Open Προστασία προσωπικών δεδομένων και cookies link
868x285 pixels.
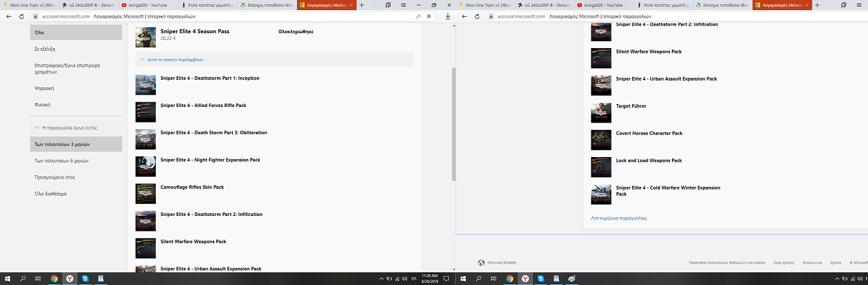click(x=727, y=263)
